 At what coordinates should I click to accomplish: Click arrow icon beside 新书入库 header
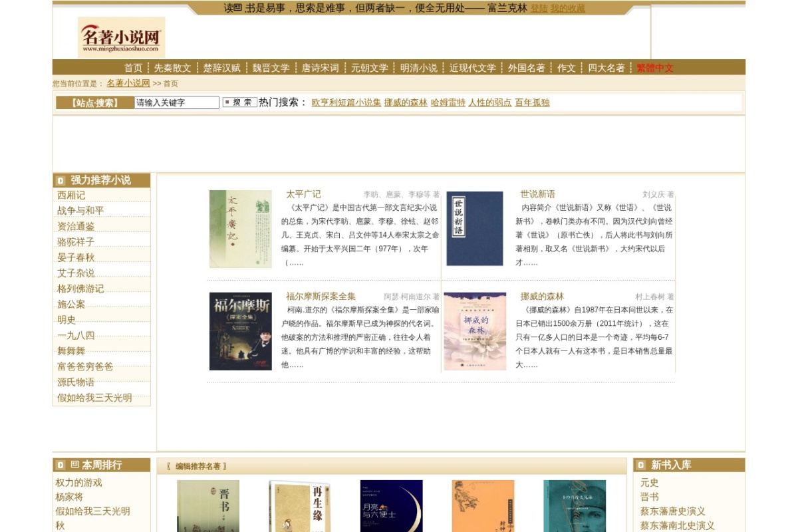point(641,465)
